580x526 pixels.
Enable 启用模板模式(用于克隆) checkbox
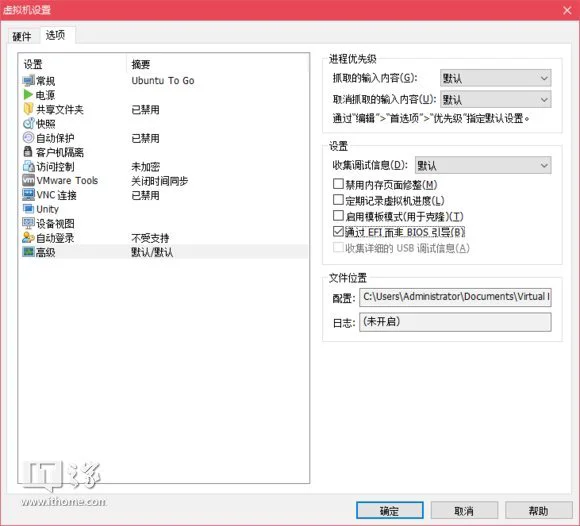pyautogui.click(x=338, y=216)
